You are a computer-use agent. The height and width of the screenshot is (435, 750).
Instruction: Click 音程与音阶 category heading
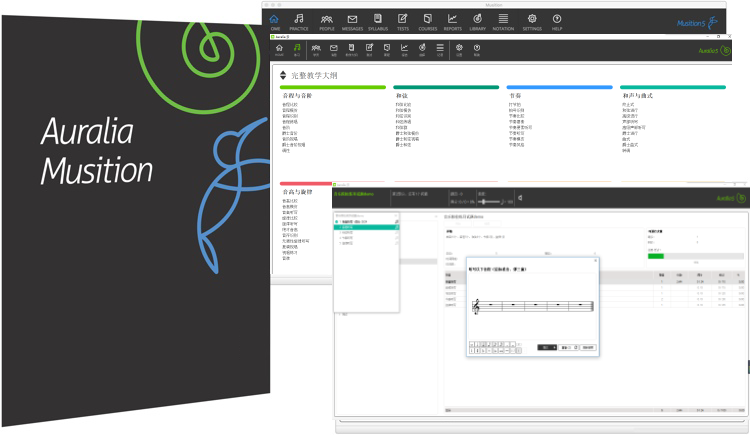(x=298, y=96)
